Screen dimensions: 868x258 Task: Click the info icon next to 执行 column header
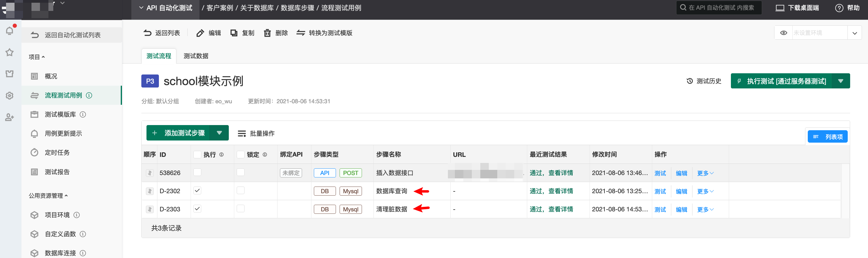[221, 154]
